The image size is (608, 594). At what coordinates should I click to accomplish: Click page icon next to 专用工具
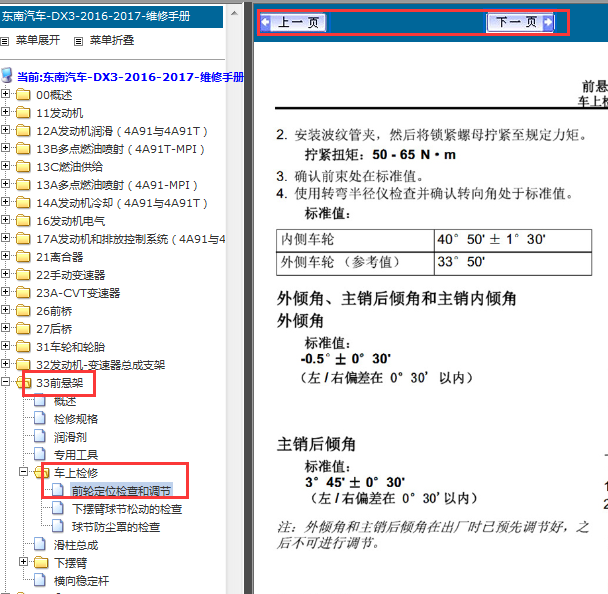(40, 454)
